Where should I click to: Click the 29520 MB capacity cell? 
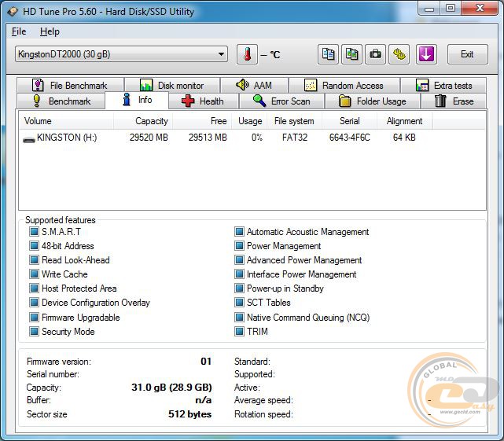[x=149, y=138]
